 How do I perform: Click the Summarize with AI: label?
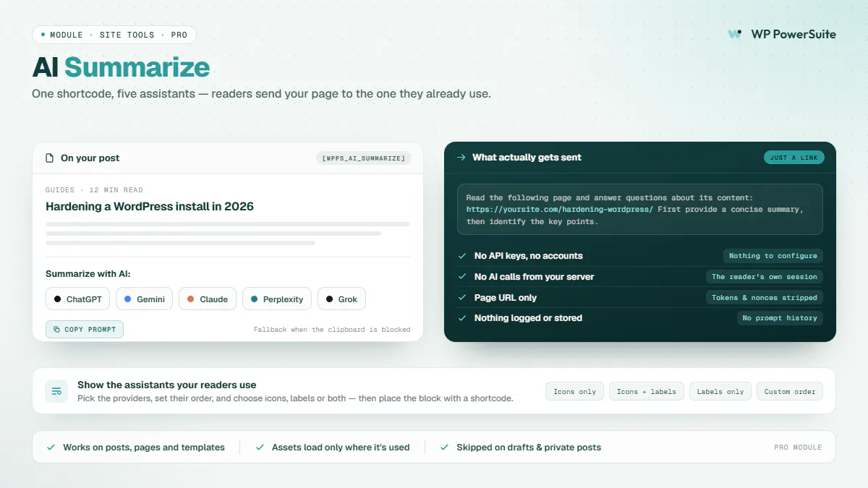point(88,274)
